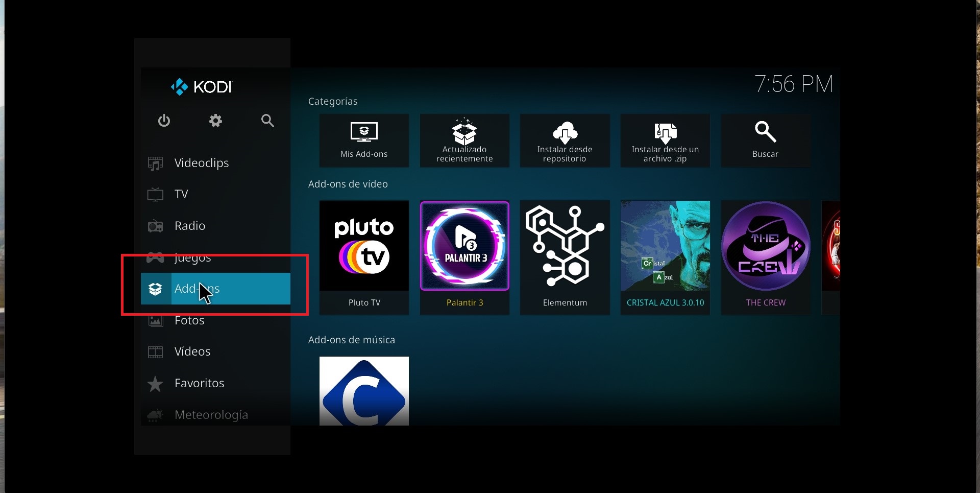Open Kodi settings via the gear icon
Screen dimensions: 980x493
tap(215, 121)
